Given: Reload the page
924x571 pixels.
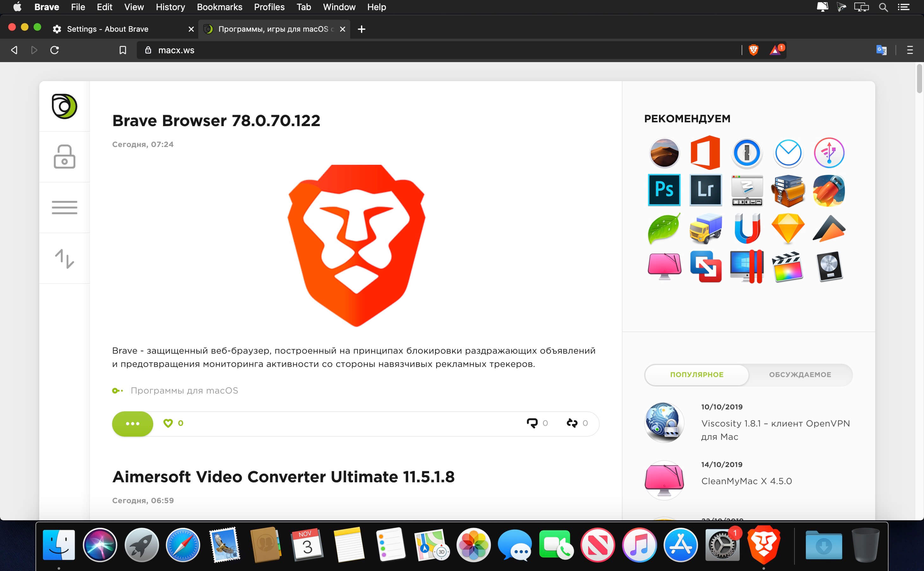Looking at the screenshot, I should coord(55,50).
